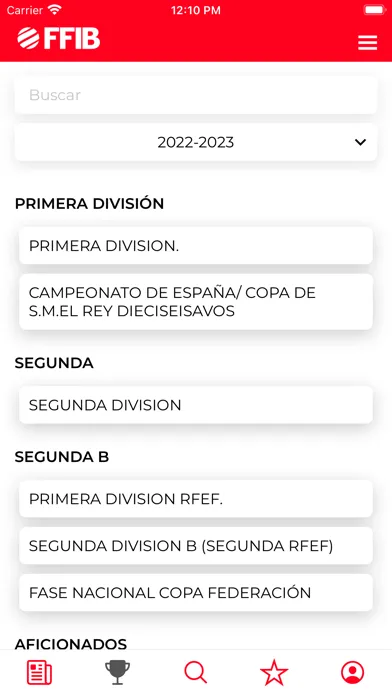Select SEGUNDA DIVISION B (SEGUNDA RFEF)

point(196,546)
